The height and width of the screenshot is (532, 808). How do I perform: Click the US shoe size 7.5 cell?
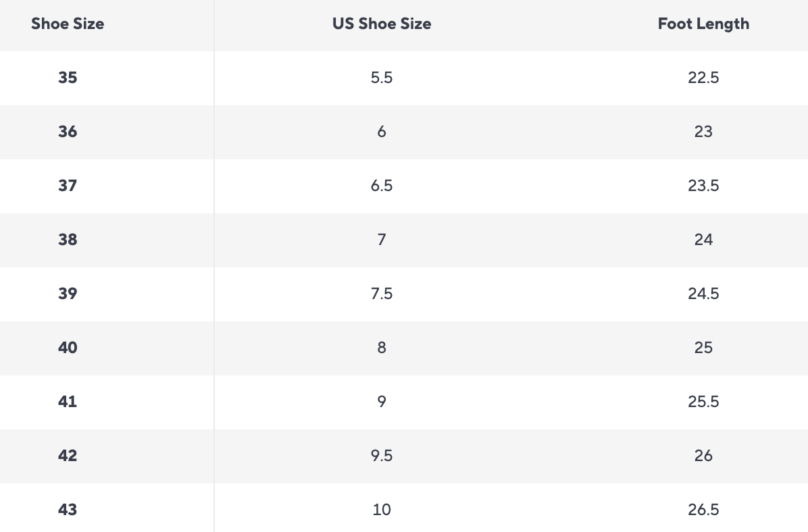(x=382, y=294)
